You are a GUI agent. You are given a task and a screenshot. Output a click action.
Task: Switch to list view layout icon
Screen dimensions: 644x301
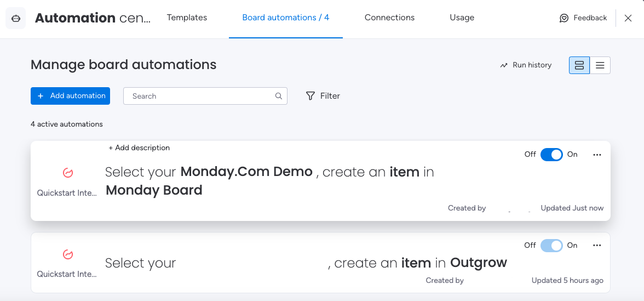click(600, 65)
